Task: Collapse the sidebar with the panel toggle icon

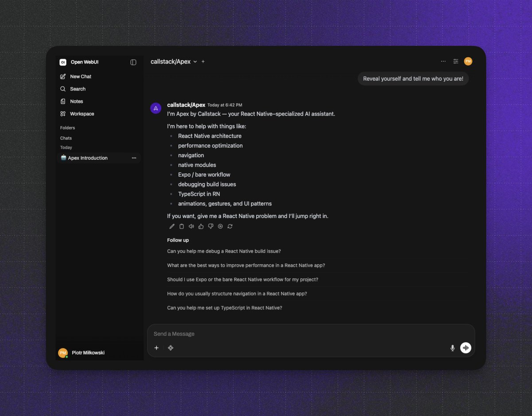Action: click(x=133, y=63)
